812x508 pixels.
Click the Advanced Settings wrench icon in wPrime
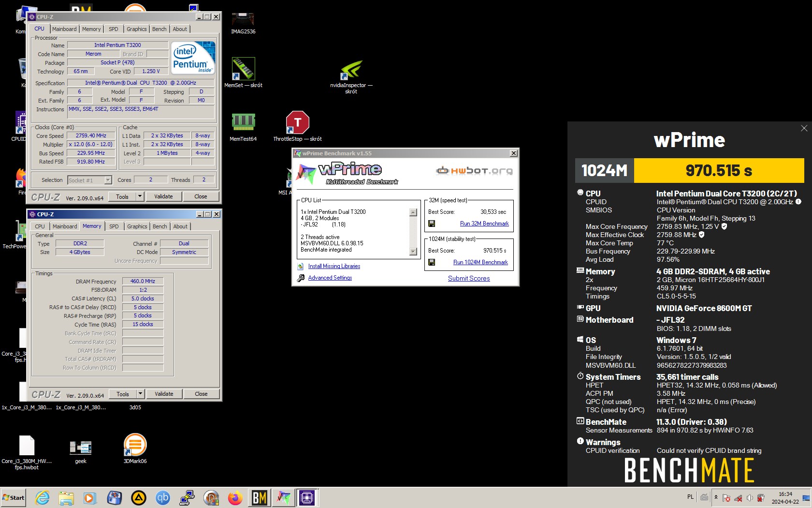pos(301,278)
